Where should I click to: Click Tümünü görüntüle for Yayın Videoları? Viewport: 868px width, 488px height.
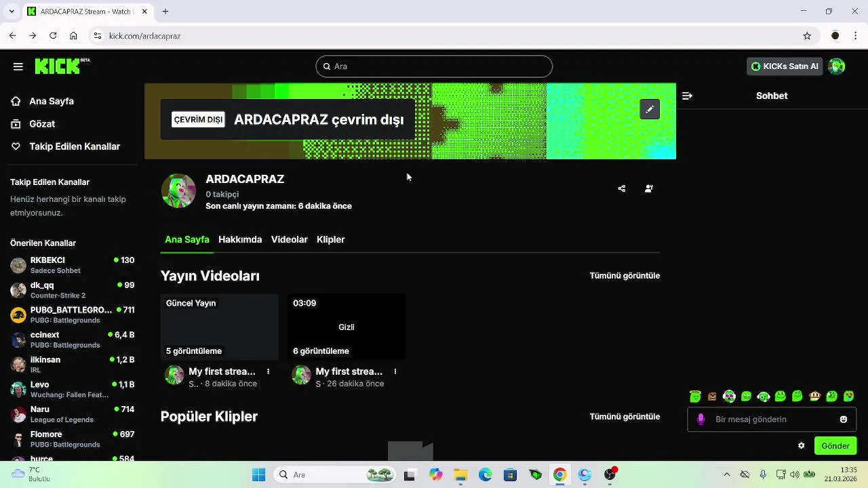pyautogui.click(x=625, y=276)
